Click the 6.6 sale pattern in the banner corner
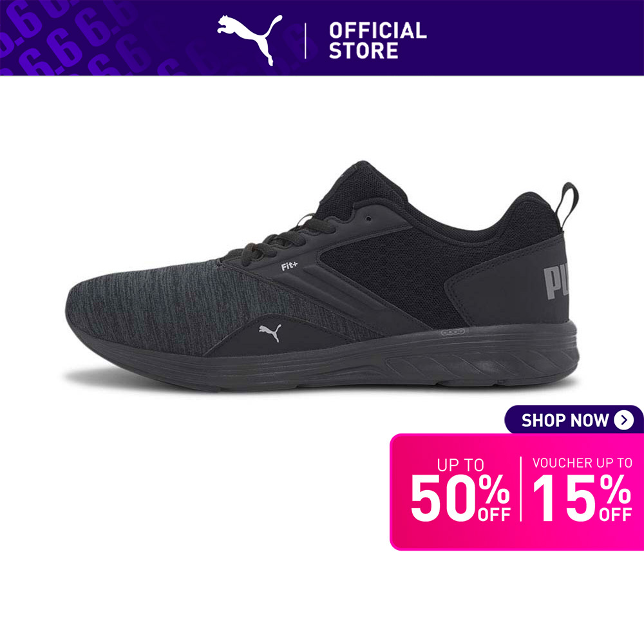The image size is (644, 644). point(70,37)
